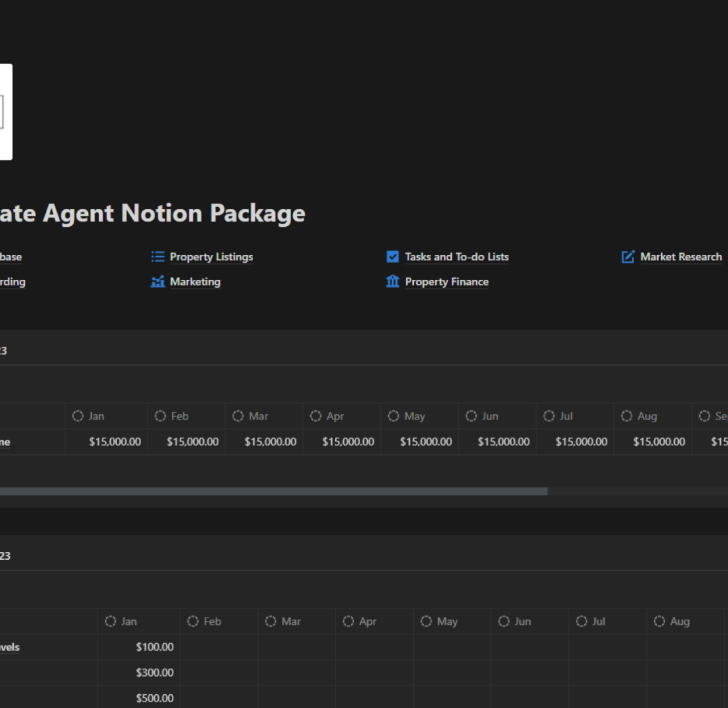Select the Apr column header in the income table
Viewport: 728px width, 708px height.
click(x=342, y=416)
